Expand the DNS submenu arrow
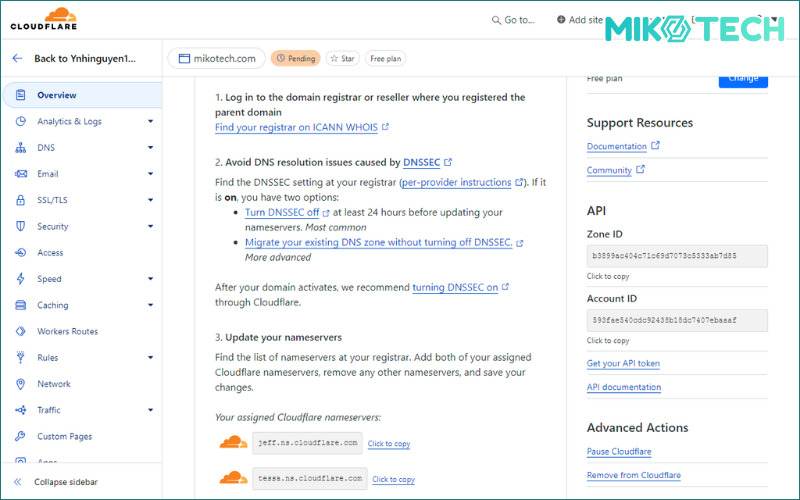 coord(151,147)
